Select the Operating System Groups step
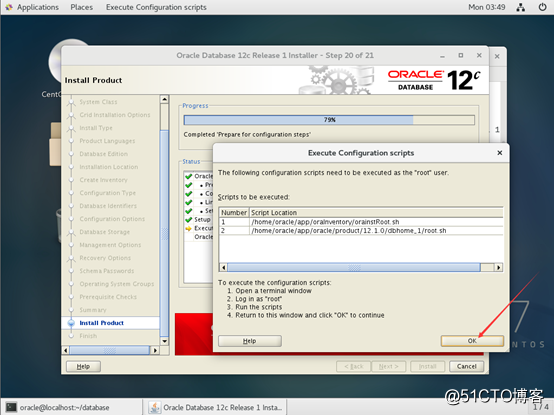554x415 pixels. (117, 284)
